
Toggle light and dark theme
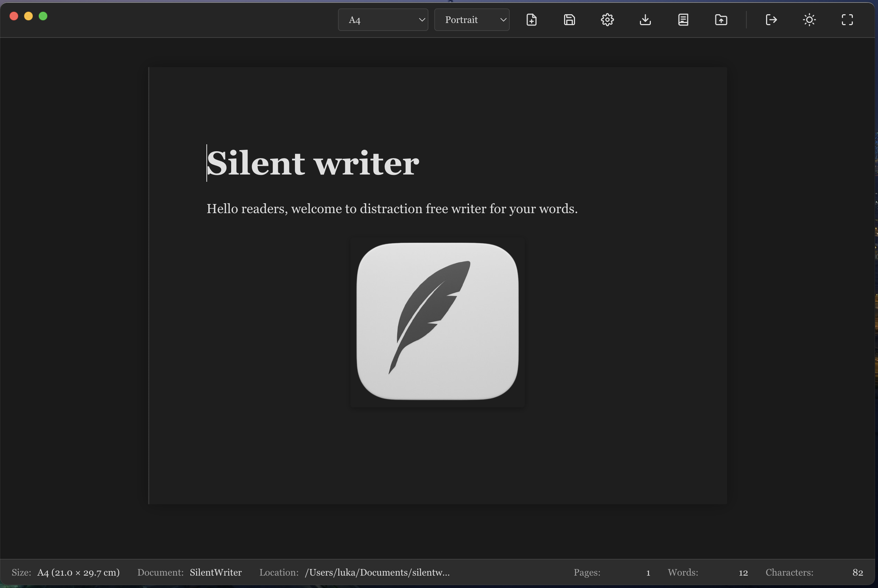pos(809,20)
